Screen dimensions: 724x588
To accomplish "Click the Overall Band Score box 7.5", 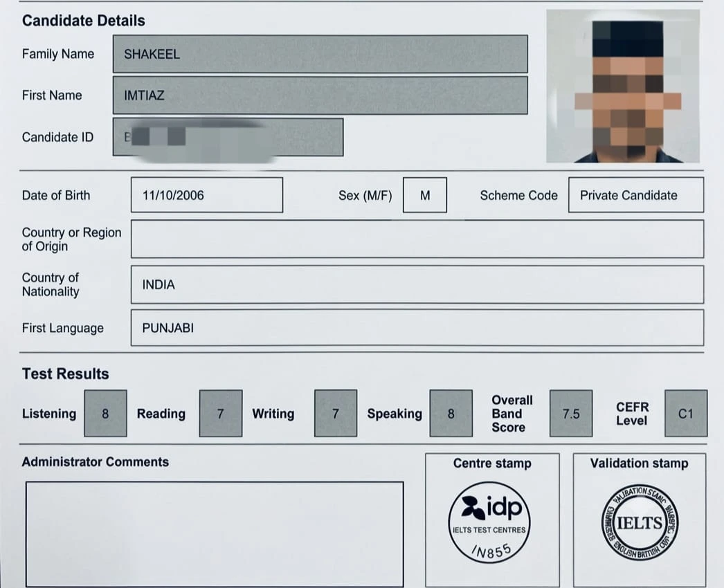I will (571, 413).
